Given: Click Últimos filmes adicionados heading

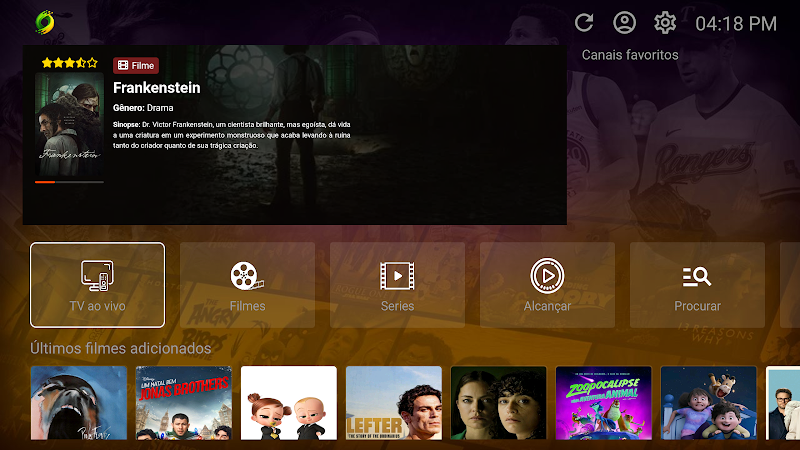Looking at the screenshot, I should 120,348.
